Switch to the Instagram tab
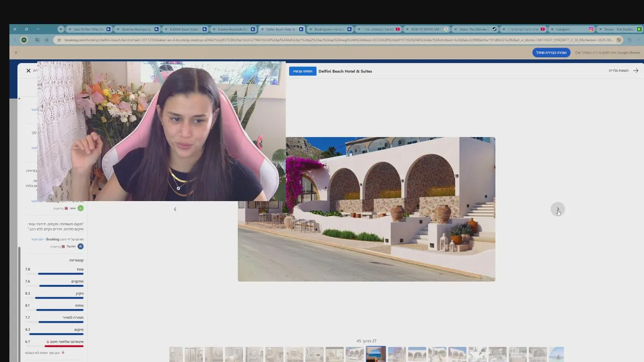 click(x=572, y=29)
